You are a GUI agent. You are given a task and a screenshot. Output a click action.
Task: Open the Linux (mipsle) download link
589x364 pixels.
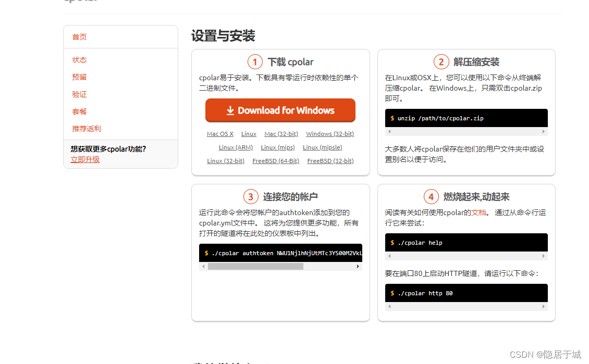(x=322, y=147)
